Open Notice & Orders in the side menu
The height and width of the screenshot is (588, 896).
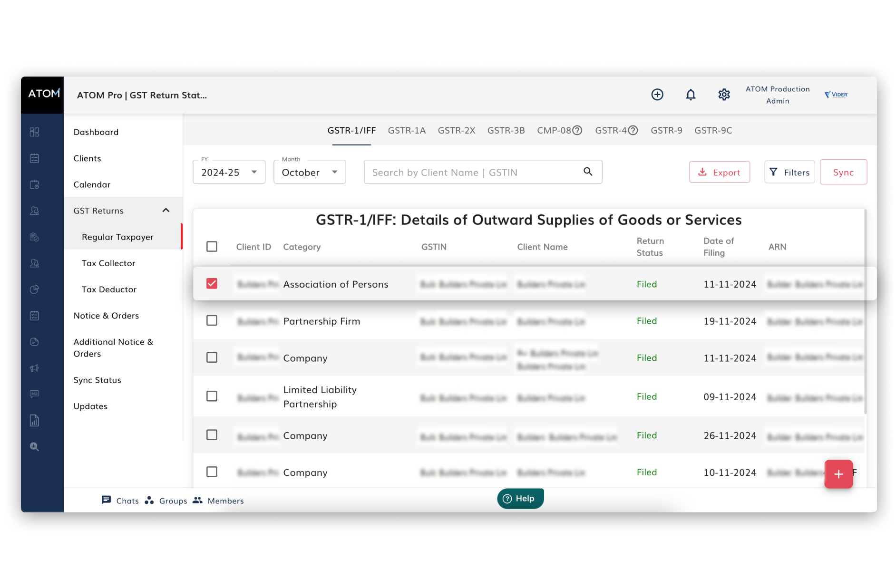[x=106, y=316]
